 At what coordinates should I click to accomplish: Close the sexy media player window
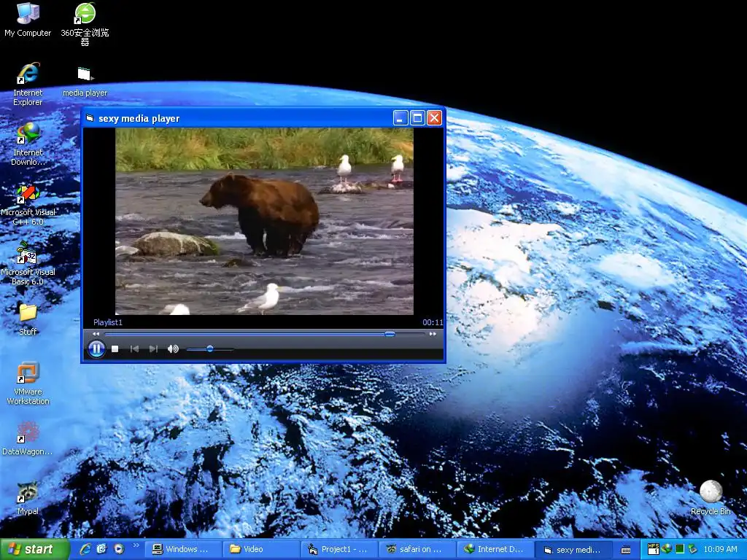coord(434,118)
